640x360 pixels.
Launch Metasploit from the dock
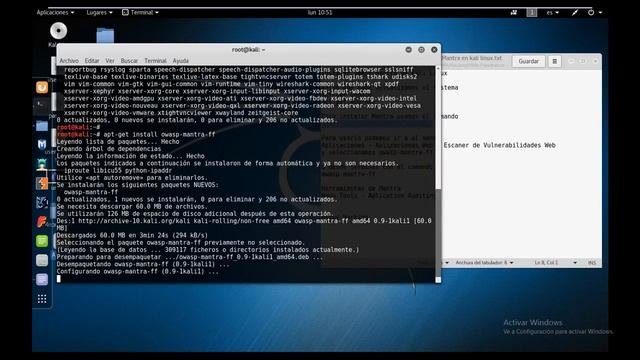tap(42, 144)
